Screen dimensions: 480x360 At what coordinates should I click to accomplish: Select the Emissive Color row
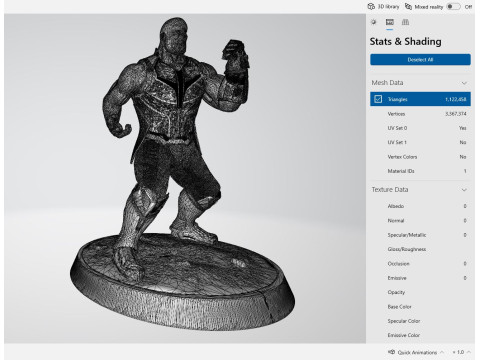point(420,335)
